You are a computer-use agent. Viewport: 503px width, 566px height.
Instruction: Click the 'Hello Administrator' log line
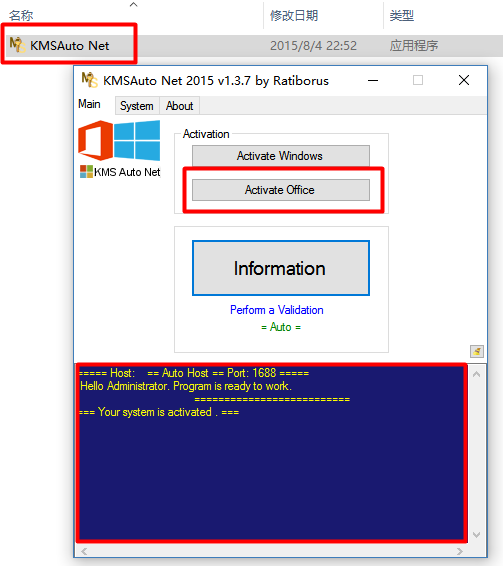tap(186, 386)
